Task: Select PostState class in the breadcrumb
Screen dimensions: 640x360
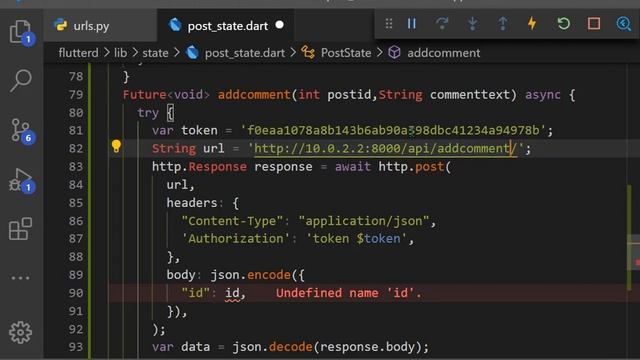Action: [346, 53]
